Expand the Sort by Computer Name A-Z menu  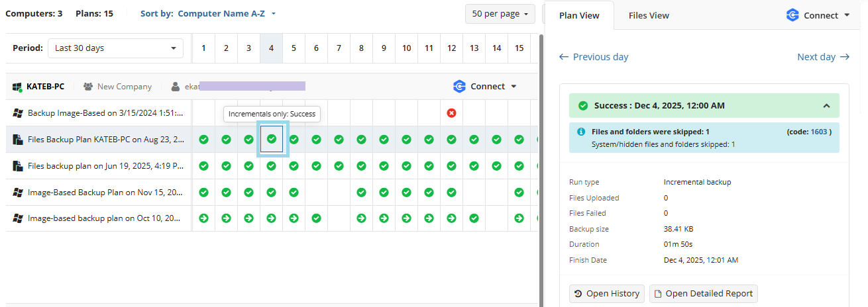tap(208, 13)
